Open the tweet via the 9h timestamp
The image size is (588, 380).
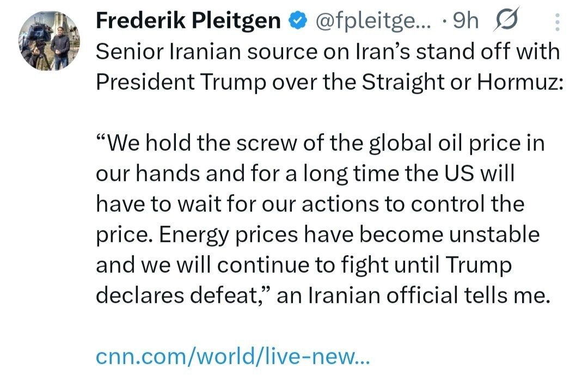465,21
